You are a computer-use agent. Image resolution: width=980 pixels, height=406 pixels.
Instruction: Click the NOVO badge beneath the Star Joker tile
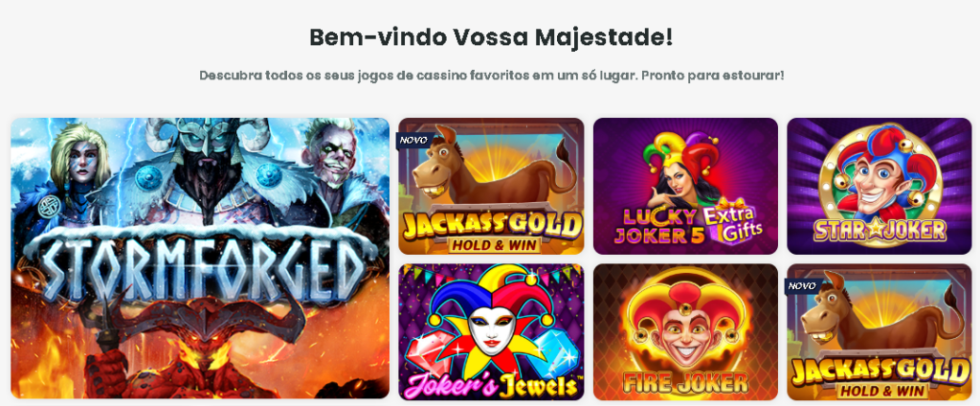(802, 285)
